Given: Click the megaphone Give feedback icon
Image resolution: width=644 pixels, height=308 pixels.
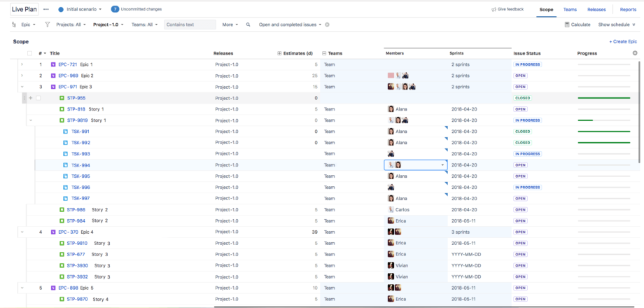Looking at the screenshot, I should coord(493,9).
